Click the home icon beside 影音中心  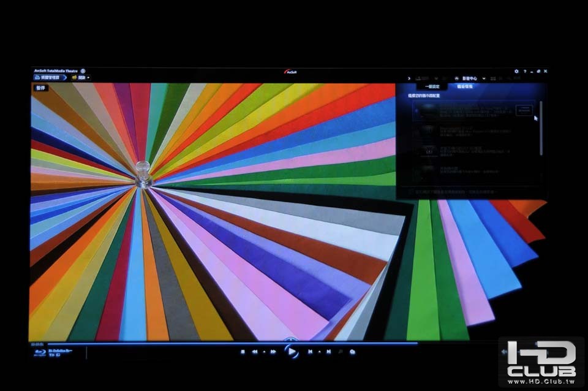pyautogui.click(x=456, y=78)
